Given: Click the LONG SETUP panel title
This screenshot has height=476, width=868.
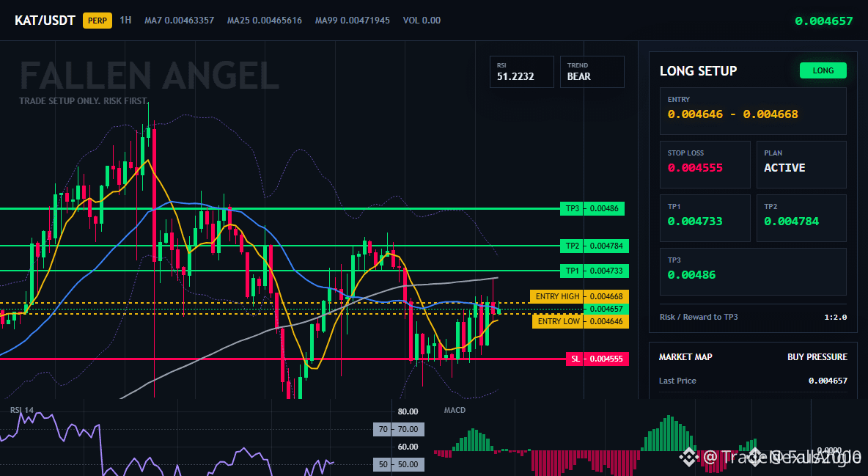Looking at the screenshot, I should click(x=698, y=71).
